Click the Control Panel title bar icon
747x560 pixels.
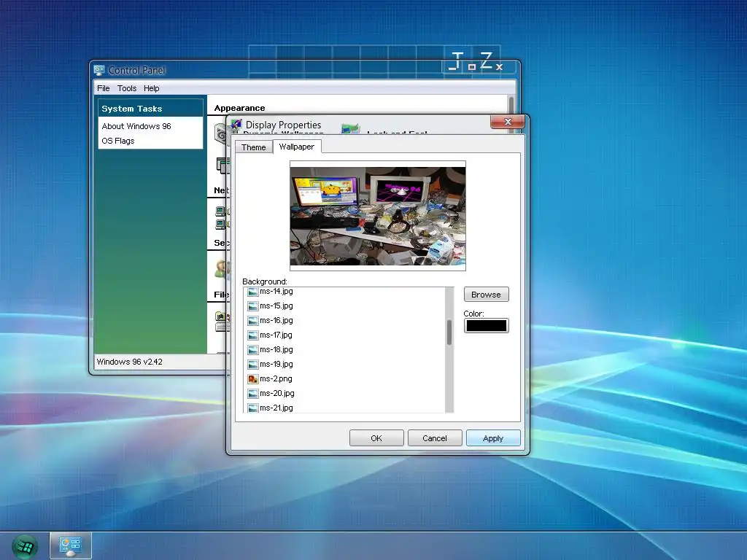[x=99, y=70]
